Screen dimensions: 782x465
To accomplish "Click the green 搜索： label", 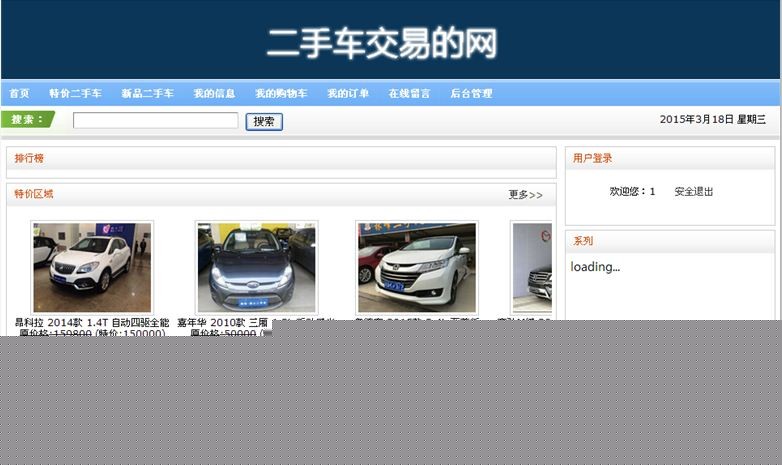I will [27, 119].
